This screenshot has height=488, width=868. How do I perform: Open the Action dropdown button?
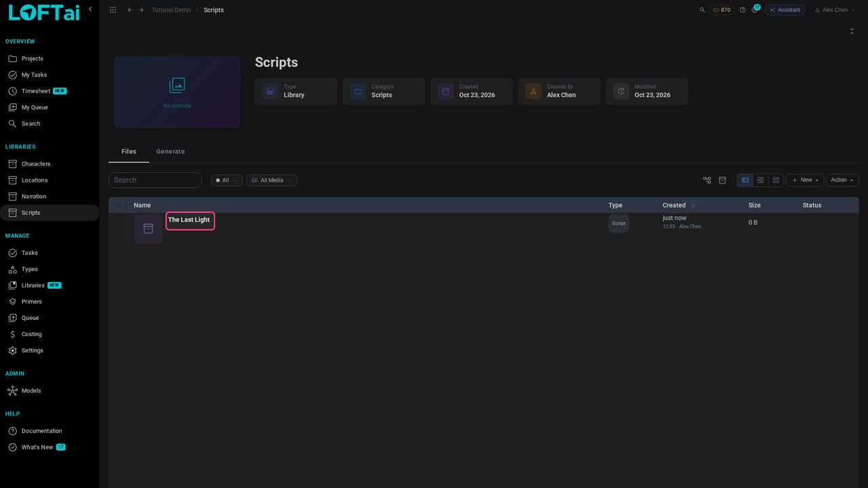(842, 180)
